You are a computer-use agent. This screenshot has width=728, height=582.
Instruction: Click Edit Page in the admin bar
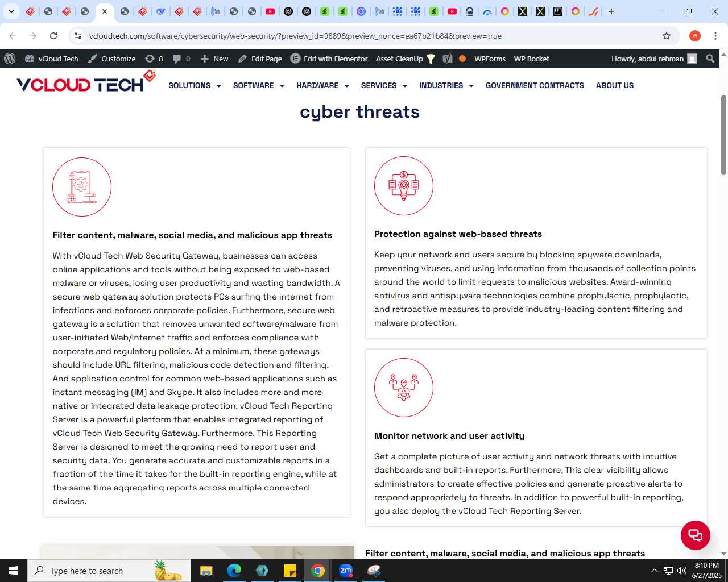[260, 59]
